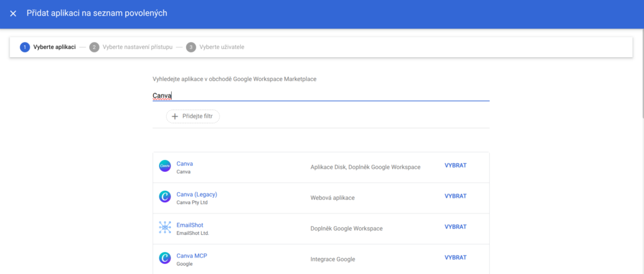The width and height of the screenshot is (644, 274).
Task: Click the plus icon in Přidejte filtr
Action: pyautogui.click(x=175, y=117)
